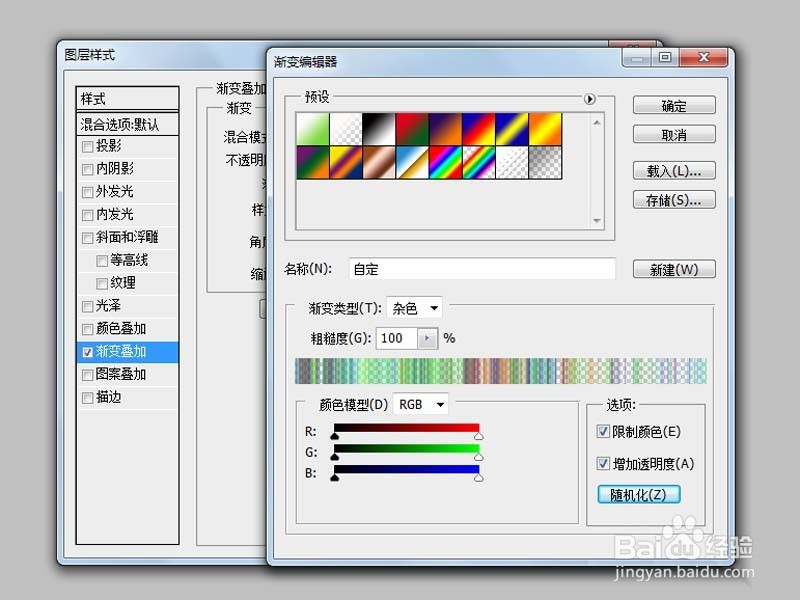The image size is (800, 600).
Task: Select the violet-green gradient preset
Action: (311, 161)
